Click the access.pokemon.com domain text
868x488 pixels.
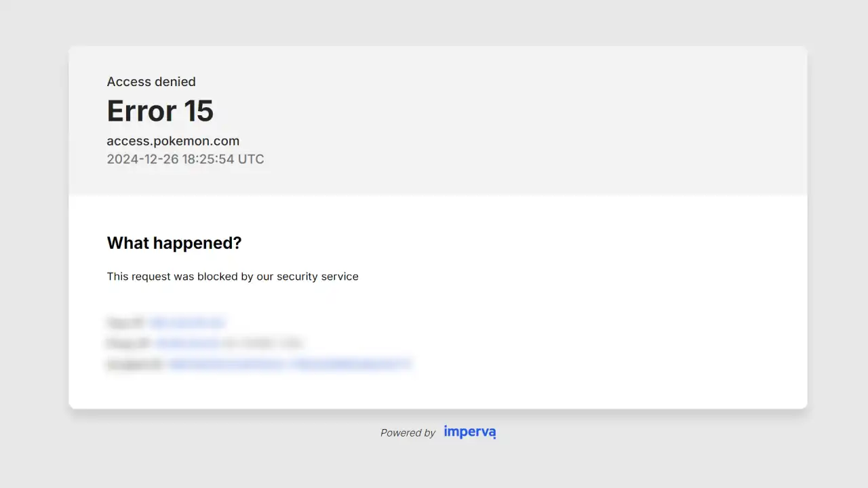[x=173, y=141]
